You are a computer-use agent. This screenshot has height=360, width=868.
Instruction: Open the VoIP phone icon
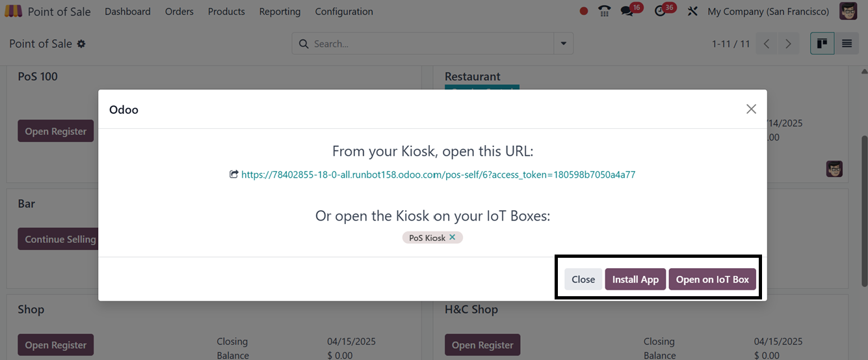click(605, 11)
